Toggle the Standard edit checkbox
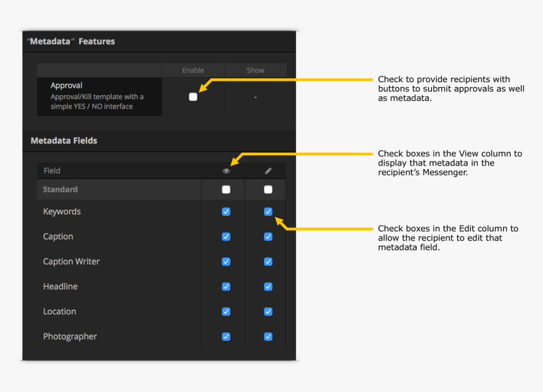Screen dimensions: 543x392 pos(268,189)
